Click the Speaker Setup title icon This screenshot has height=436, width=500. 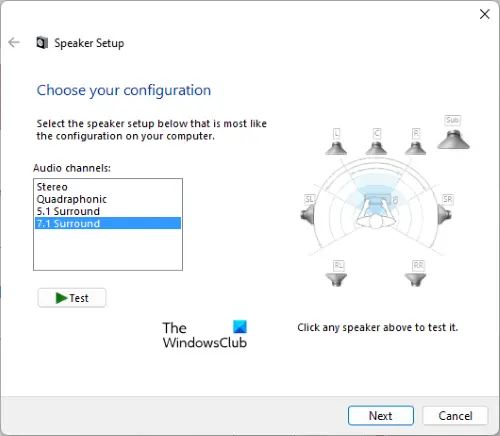[x=42, y=43]
